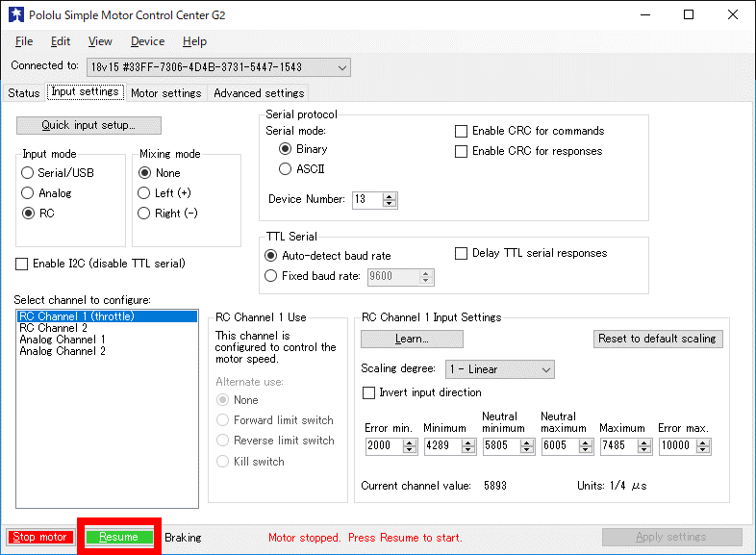
Task: Click Reset to default scaling
Action: [x=658, y=339]
